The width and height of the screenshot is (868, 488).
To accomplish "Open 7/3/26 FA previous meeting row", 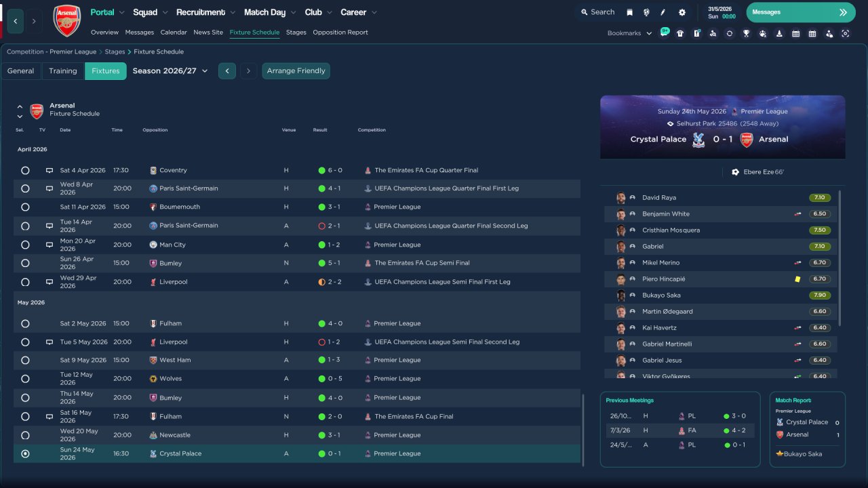I will pos(679,430).
